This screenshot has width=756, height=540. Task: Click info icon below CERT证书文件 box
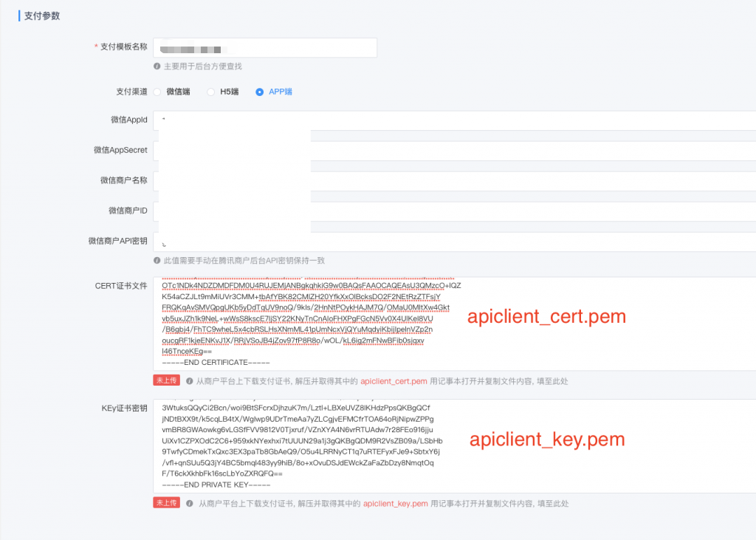click(190, 381)
